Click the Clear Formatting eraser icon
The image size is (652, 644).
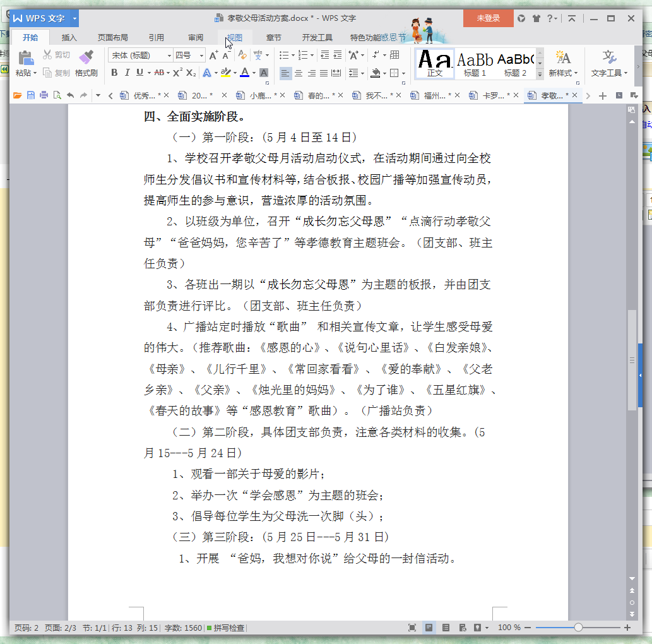tap(242, 56)
